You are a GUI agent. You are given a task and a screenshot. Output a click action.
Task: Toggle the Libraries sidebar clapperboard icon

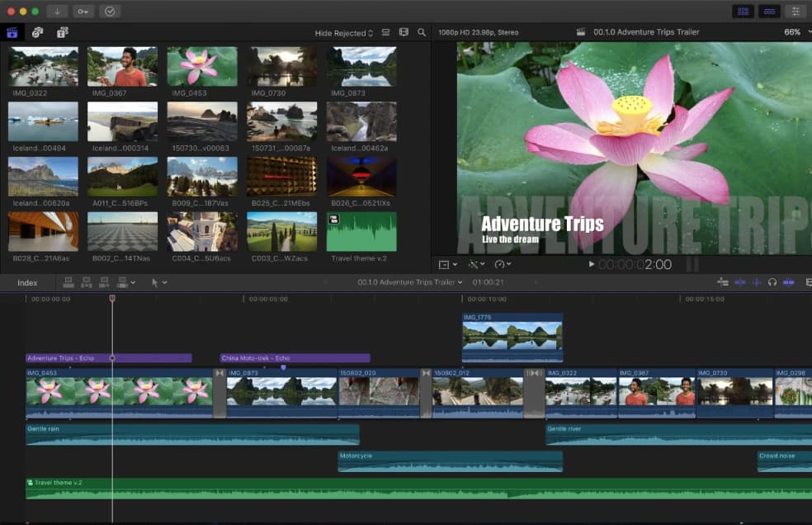pos(12,32)
